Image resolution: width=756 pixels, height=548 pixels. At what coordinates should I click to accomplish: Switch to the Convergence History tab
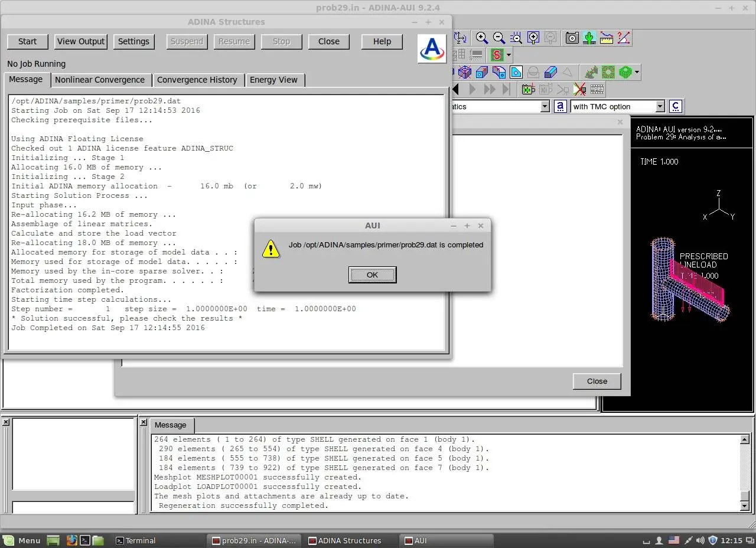click(x=197, y=80)
